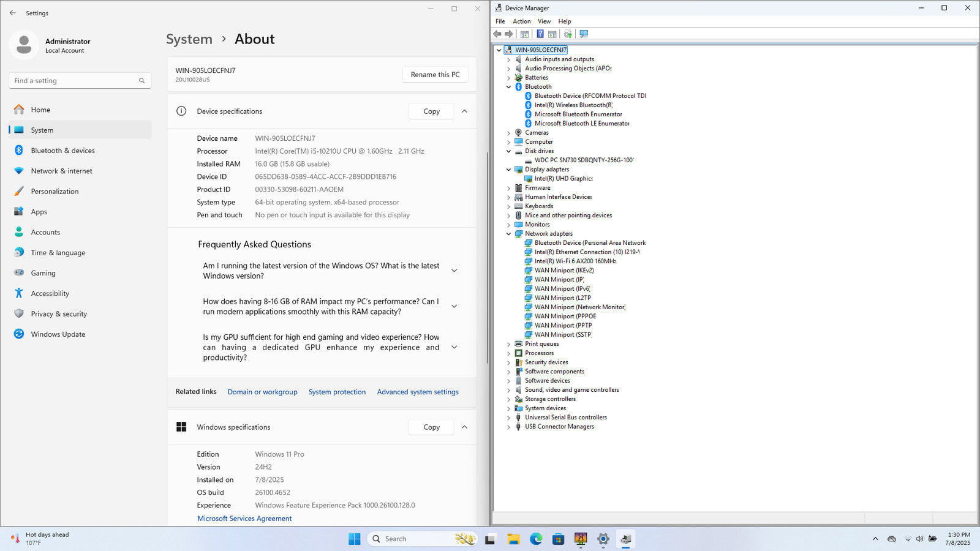Expand the RAM performance FAQ question
The height and width of the screenshot is (551, 980).
click(454, 306)
